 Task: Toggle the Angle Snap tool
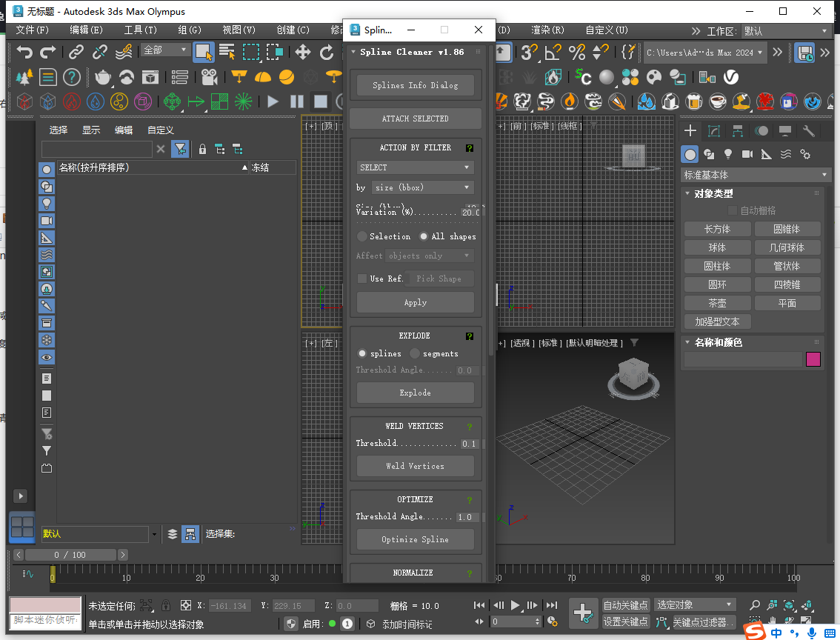click(553, 53)
